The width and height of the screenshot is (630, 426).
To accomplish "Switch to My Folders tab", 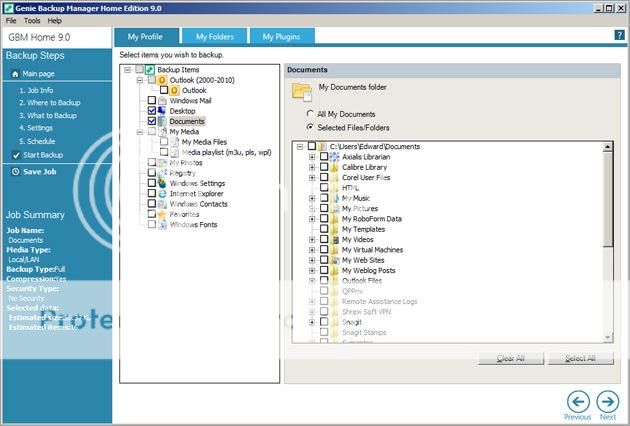I will click(215, 37).
